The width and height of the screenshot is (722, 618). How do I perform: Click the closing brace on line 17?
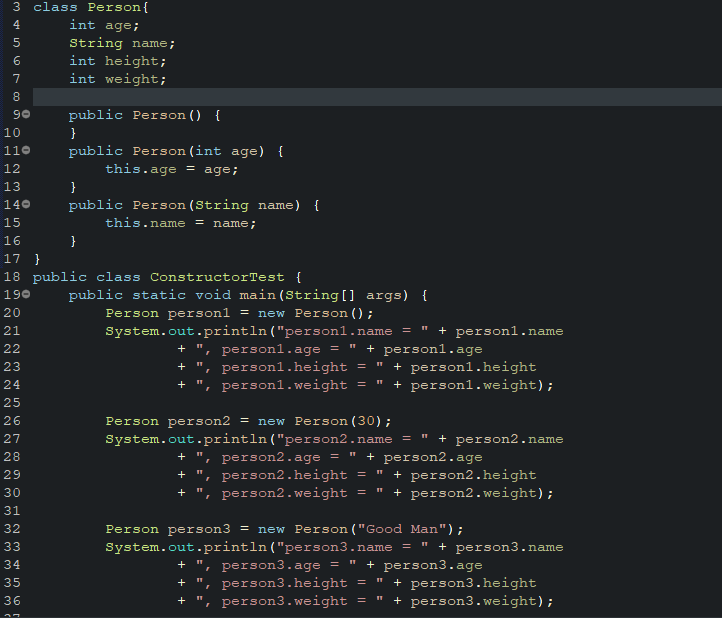click(37, 259)
